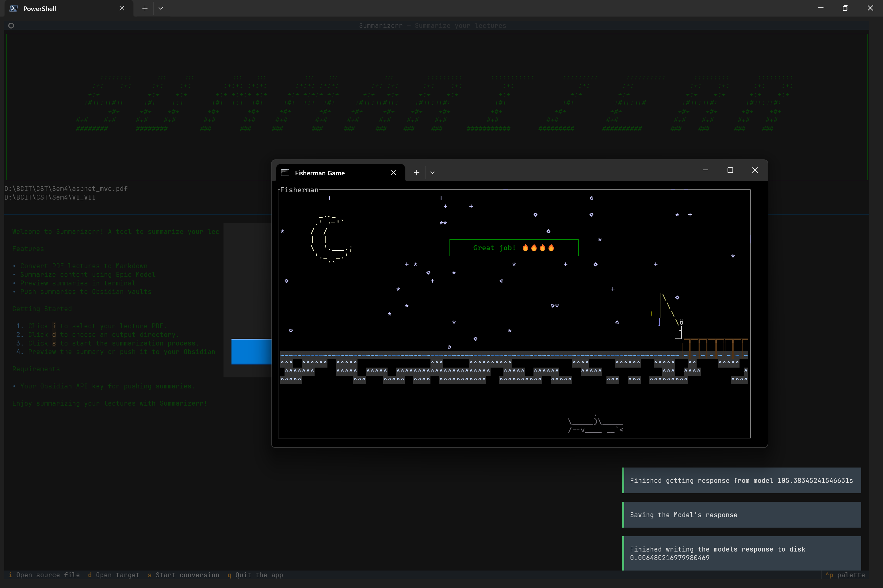883x588 pixels.
Task: Click Start conversion footer shortcut
Action: [x=183, y=575]
